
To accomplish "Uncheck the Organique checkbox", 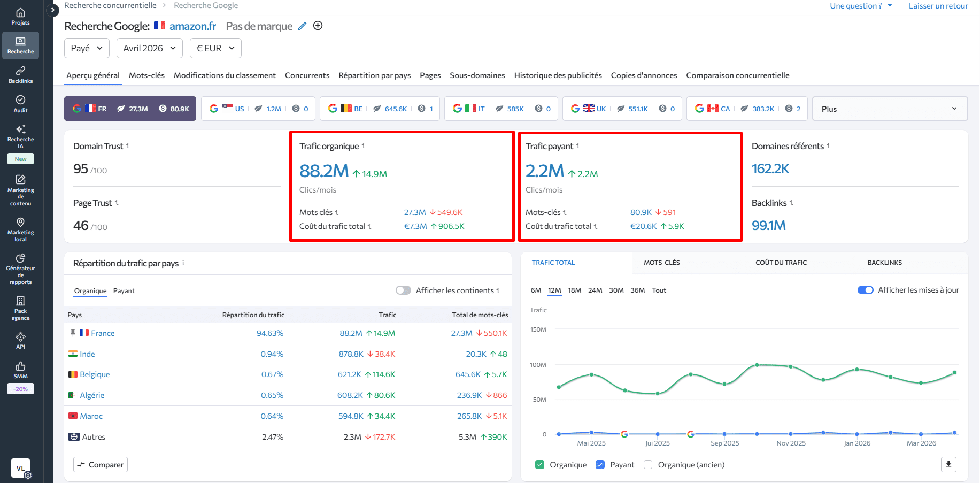I will pyautogui.click(x=539, y=465).
